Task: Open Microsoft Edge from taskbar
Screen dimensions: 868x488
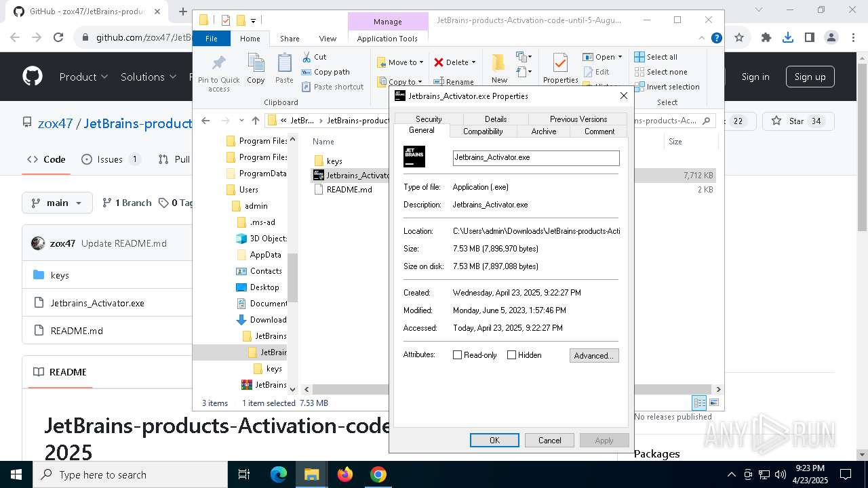Action: tap(279, 474)
